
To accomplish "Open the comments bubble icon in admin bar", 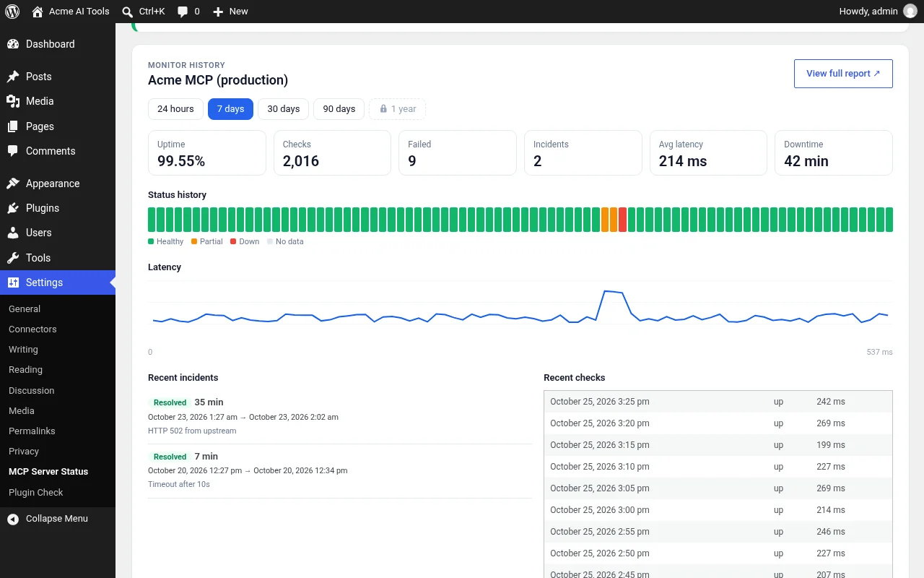I will (x=183, y=12).
